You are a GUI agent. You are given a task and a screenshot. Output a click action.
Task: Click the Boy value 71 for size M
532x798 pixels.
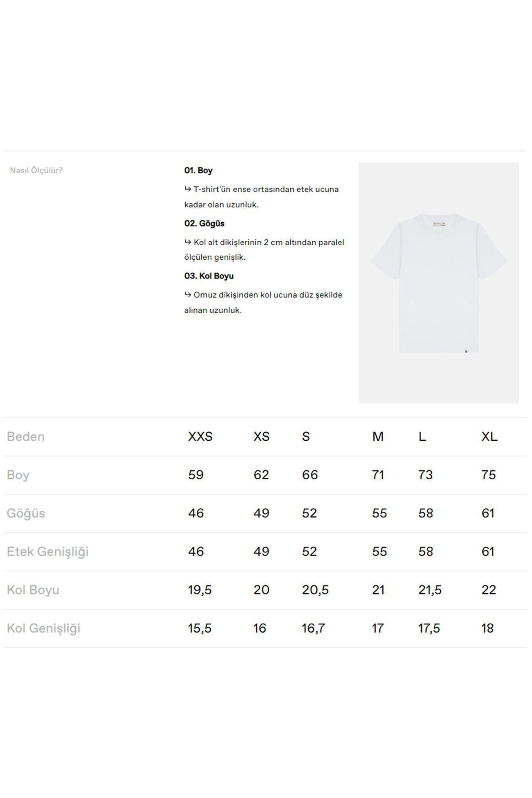(378, 475)
